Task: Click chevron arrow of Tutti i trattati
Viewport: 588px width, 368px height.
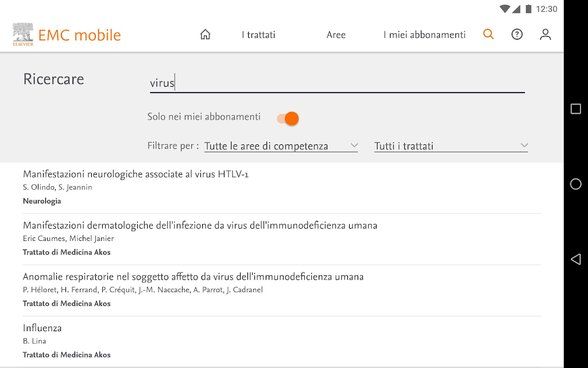Action: (524, 145)
